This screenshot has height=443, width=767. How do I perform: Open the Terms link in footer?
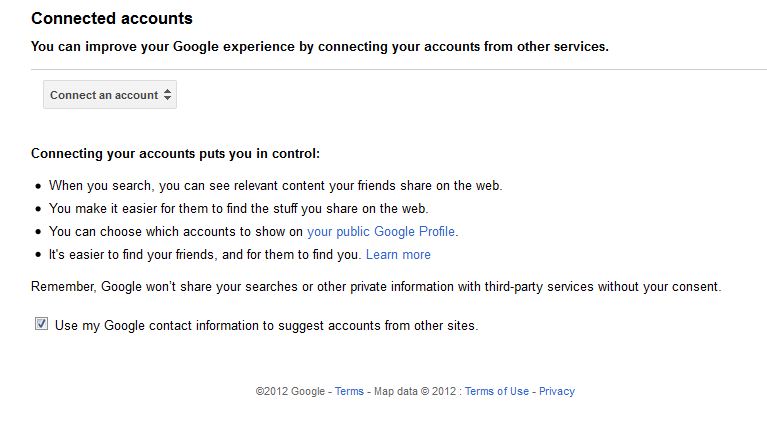point(349,391)
